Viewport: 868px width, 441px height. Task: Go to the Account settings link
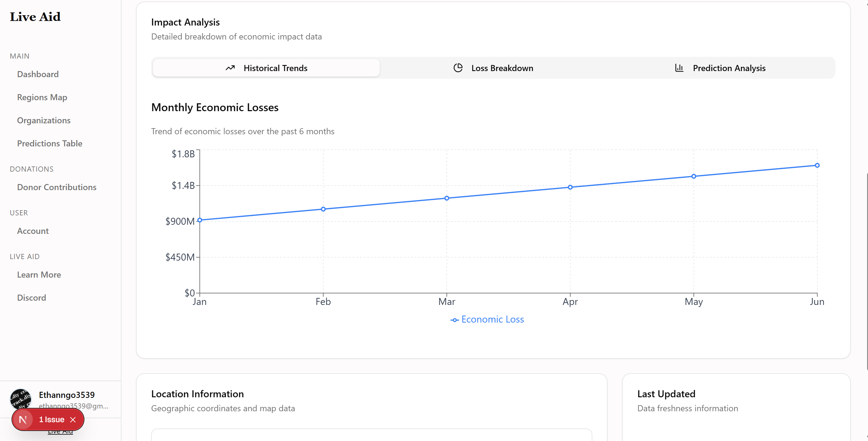point(33,231)
